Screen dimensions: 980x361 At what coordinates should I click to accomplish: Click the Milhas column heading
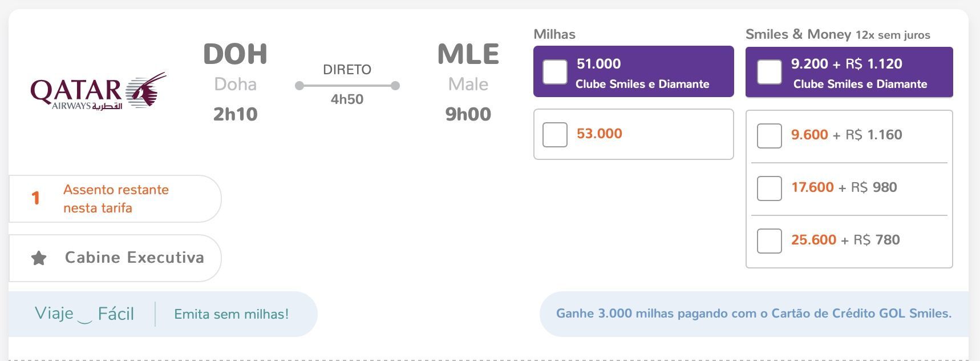pyautogui.click(x=554, y=34)
